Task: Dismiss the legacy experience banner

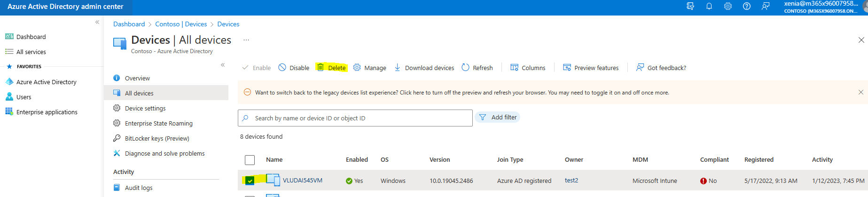Action: pos(860,92)
